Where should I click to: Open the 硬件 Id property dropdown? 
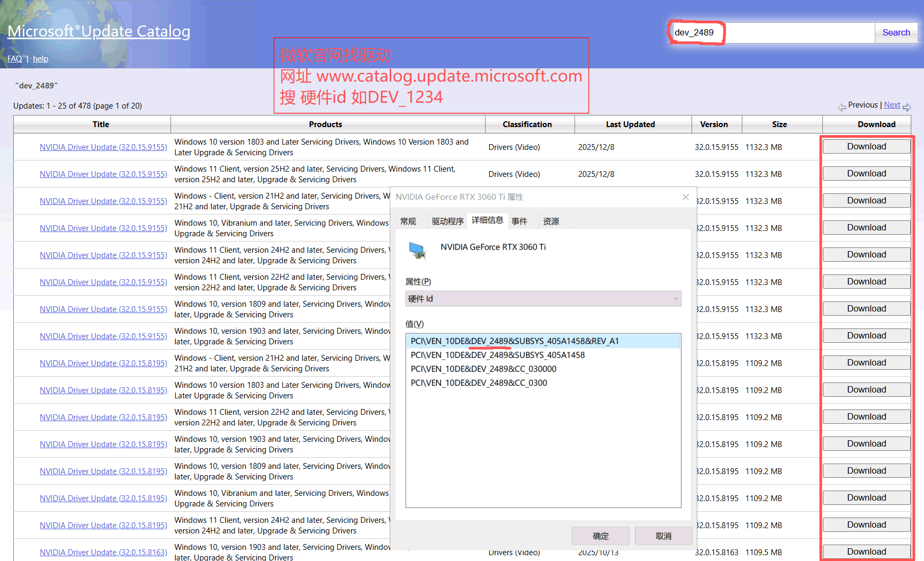pos(543,299)
